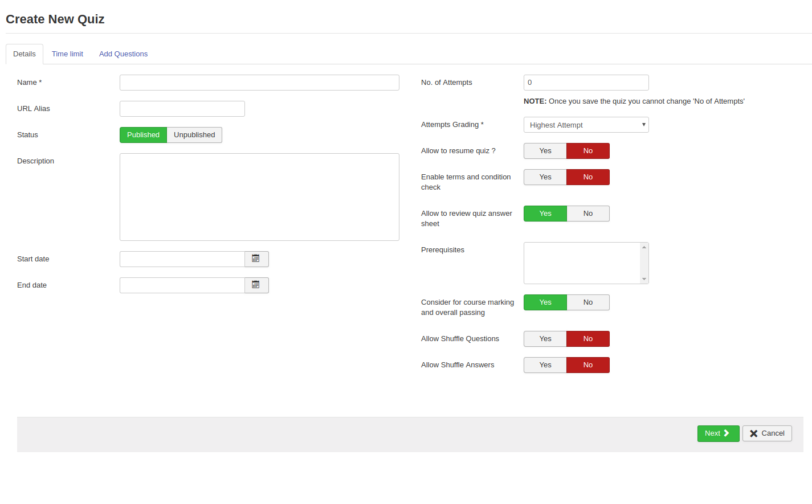The height and width of the screenshot is (504, 812).
Task: Click into the URL Alias field
Action: click(182, 109)
